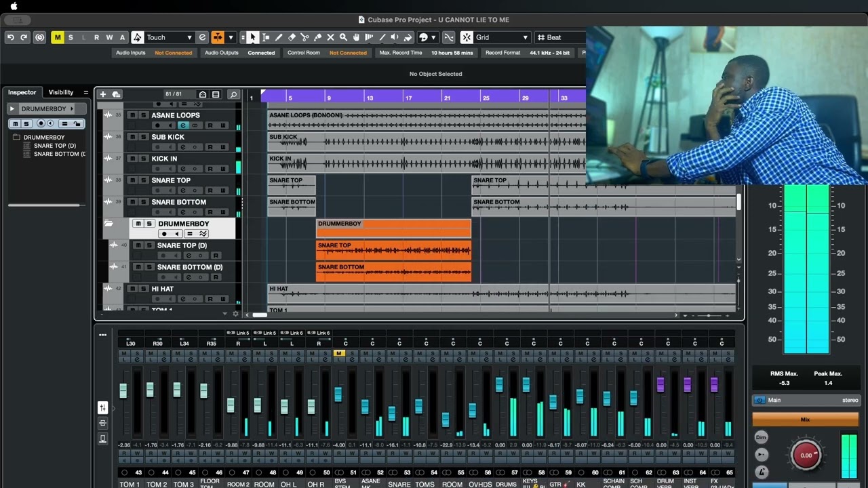
Task: Select the Mute X tool
Action: coord(330,37)
